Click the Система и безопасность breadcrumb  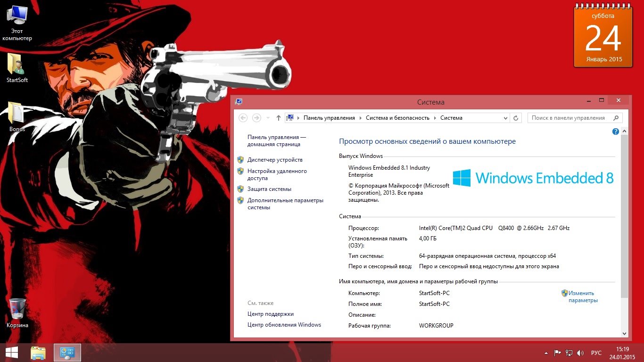pos(397,118)
